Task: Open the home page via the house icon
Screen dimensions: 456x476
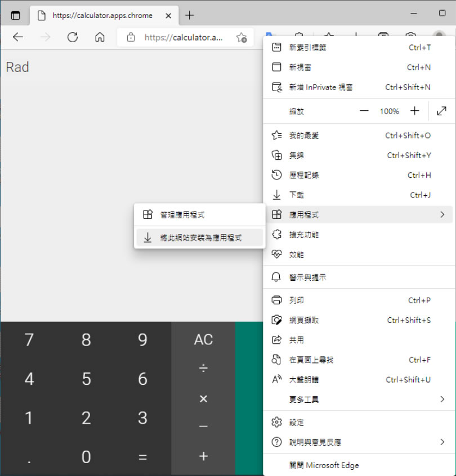Action: point(100,37)
